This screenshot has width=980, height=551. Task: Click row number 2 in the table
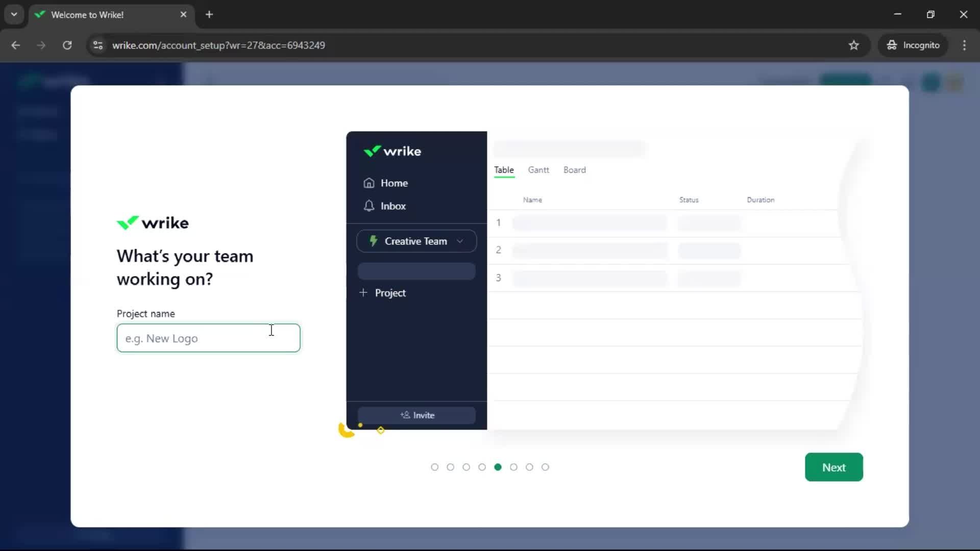coord(498,250)
